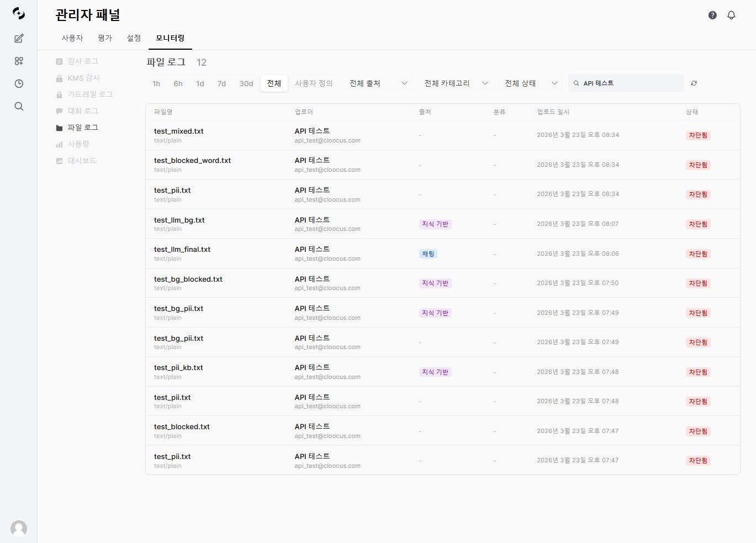Open test_llm_bg.txt file row
The image size is (756, 543).
443,224
